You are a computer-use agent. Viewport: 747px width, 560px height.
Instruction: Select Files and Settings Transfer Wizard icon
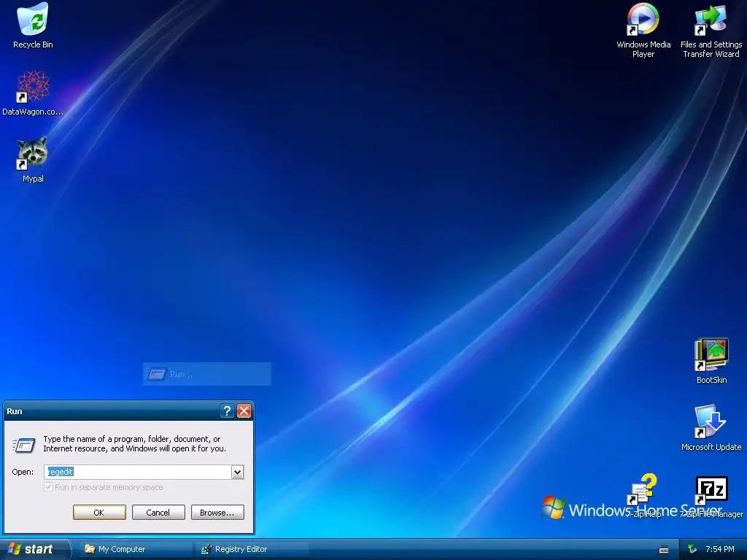[x=711, y=31]
